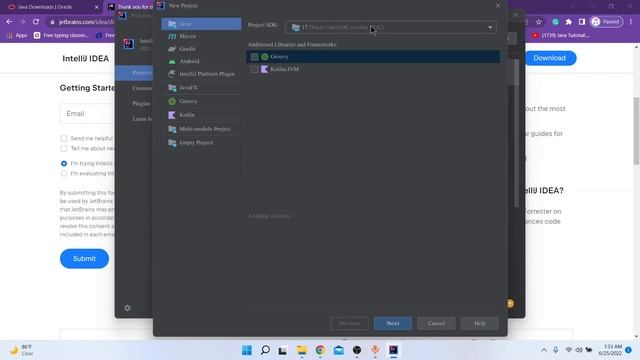Select IntelliJ Platform Plugin project type
The width and height of the screenshot is (640, 360).
click(201, 74)
